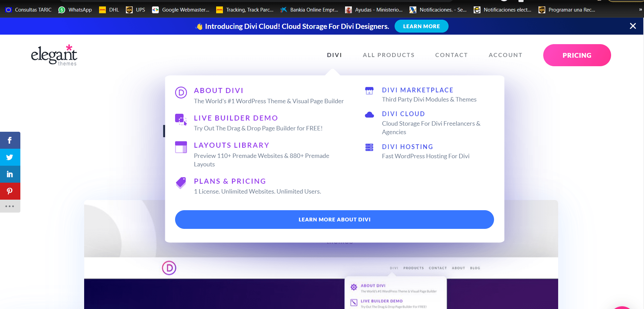Image resolution: width=644 pixels, height=309 pixels.
Task: Dismiss the Divi Cloud announcement banner
Action: [633, 26]
